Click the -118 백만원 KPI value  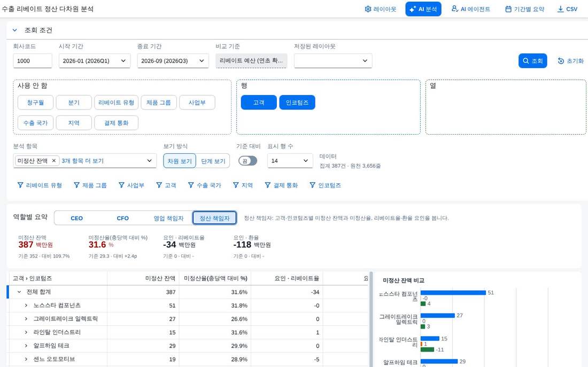252,245
